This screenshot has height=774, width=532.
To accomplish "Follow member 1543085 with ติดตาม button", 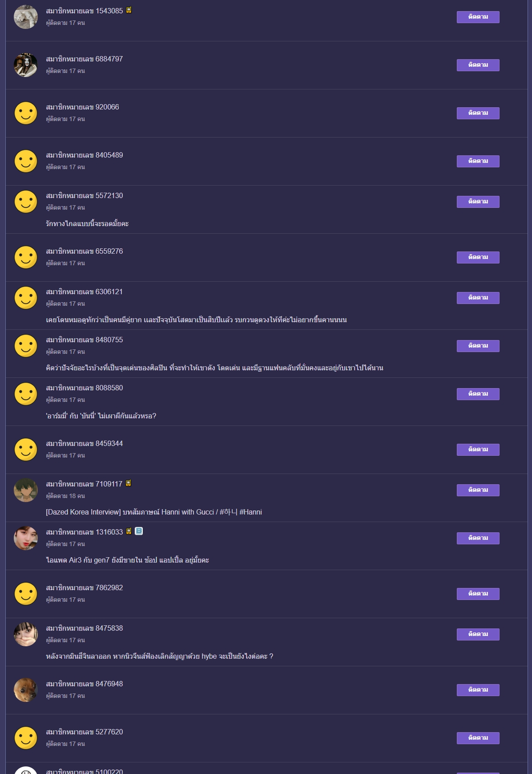I will coord(478,17).
